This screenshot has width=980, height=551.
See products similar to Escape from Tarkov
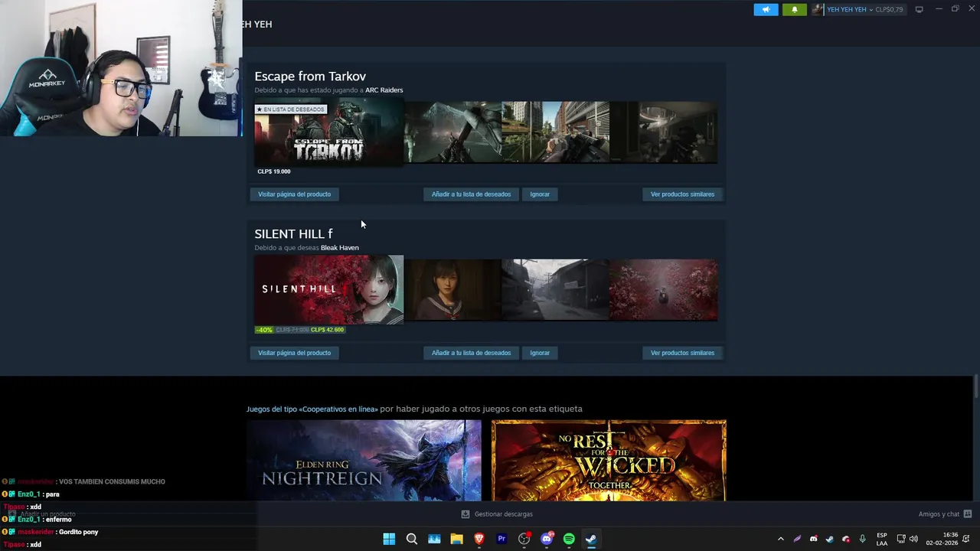682,194
